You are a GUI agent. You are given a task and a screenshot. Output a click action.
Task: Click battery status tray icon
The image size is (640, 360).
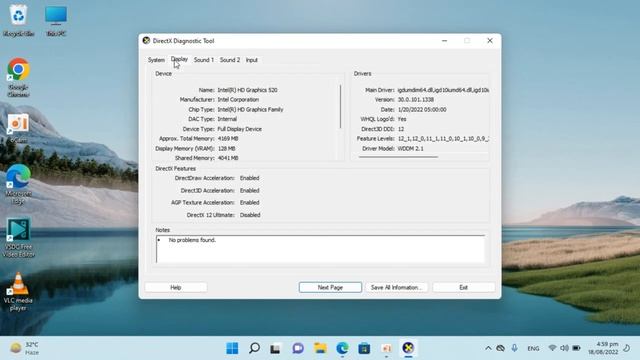pos(576,348)
